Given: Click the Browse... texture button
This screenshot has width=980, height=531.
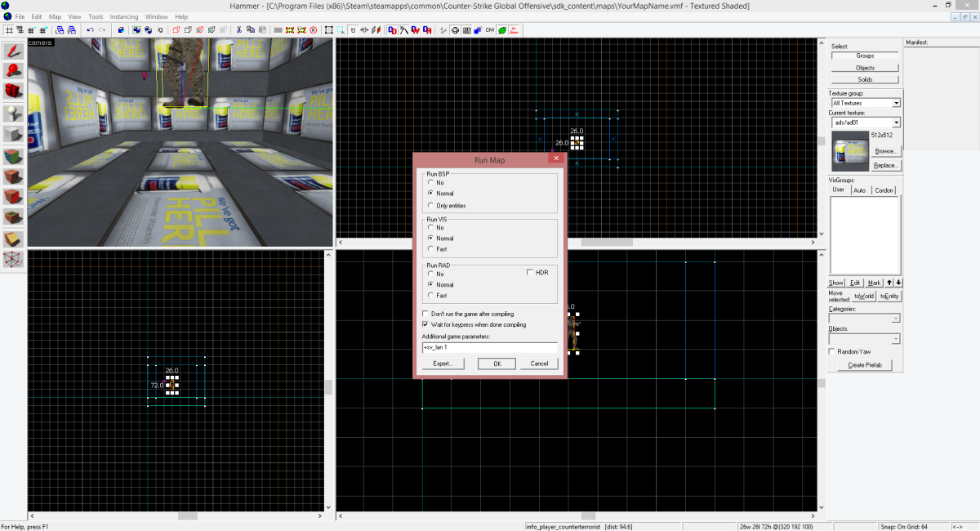Looking at the screenshot, I should pos(885,151).
